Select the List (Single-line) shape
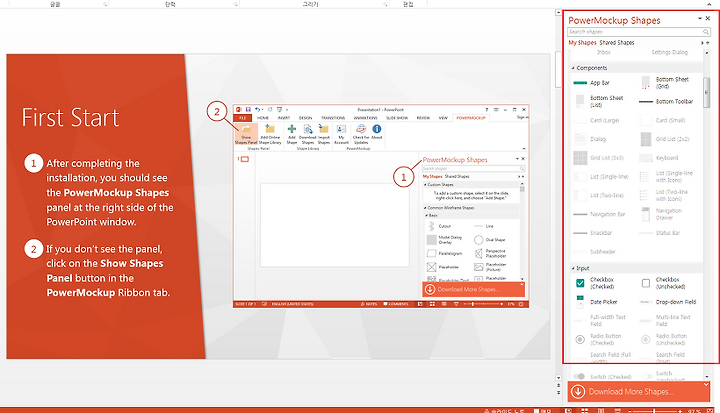This screenshot has height=413, width=720. [601, 177]
